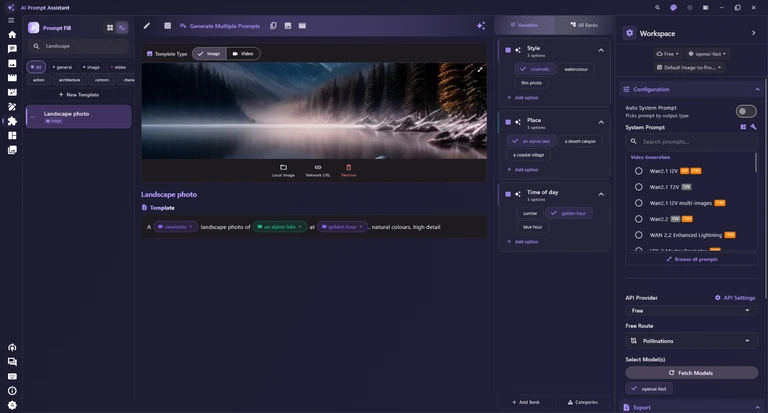The image size is (768, 413).
Task: Open the chat icon below Home in sidebar
Action: [x=12, y=49]
